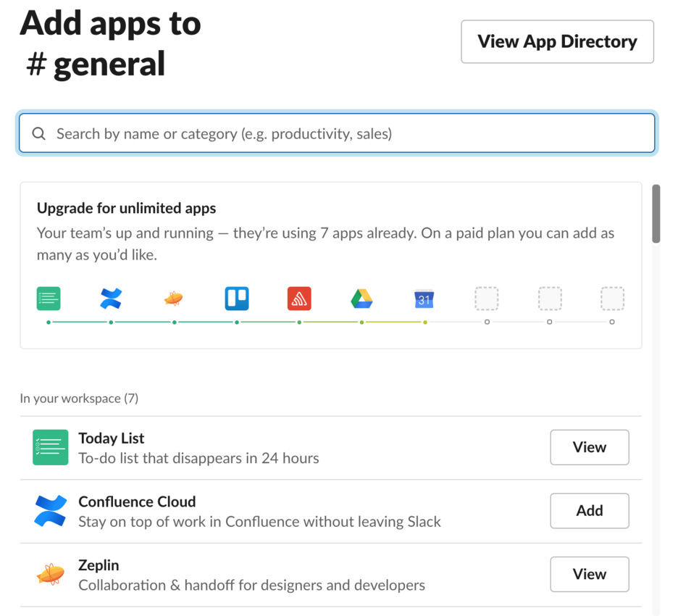Click the third empty dashed app slot
The height and width of the screenshot is (616, 678).
[612, 299]
